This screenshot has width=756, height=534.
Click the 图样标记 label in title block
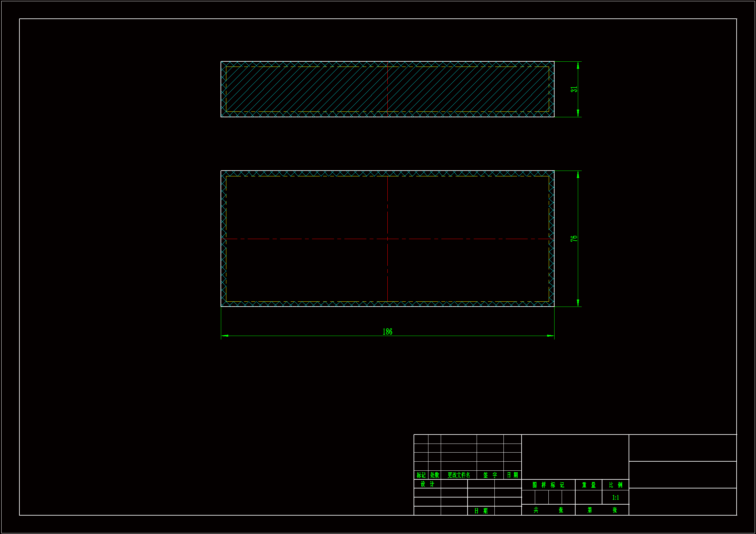click(x=548, y=485)
